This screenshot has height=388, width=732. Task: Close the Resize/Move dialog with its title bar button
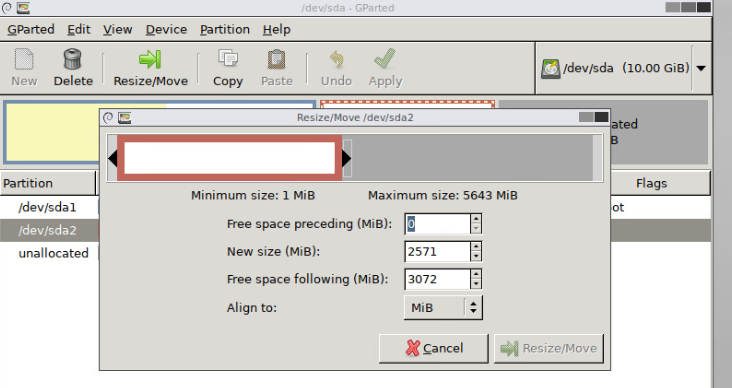(602, 117)
